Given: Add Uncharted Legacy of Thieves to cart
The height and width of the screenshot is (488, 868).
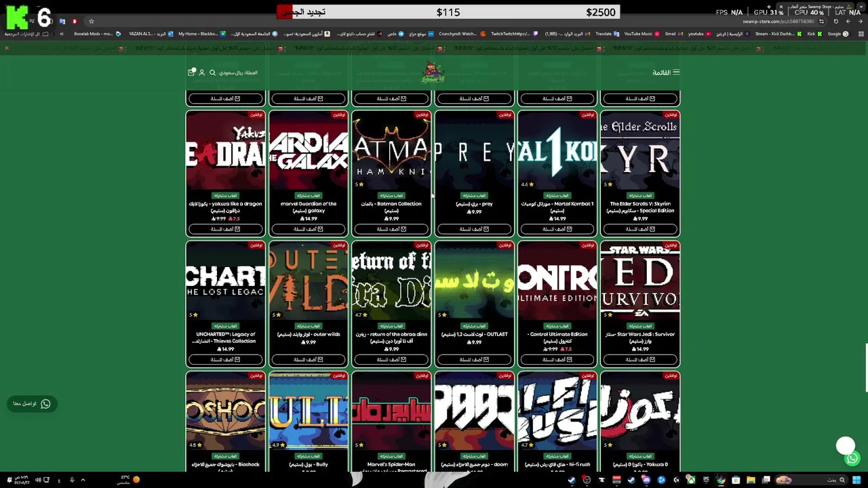Looking at the screenshot, I should [225, 359].
